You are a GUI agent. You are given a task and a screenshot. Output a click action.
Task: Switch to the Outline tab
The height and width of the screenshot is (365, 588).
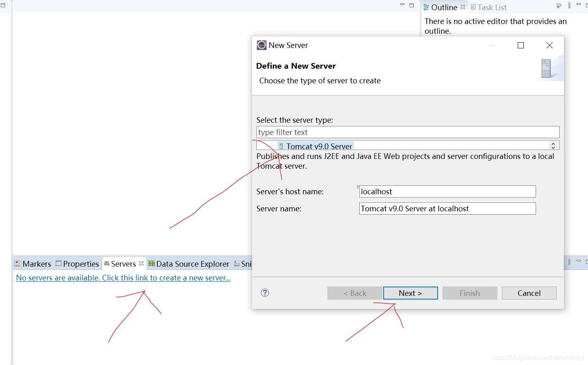444,7
